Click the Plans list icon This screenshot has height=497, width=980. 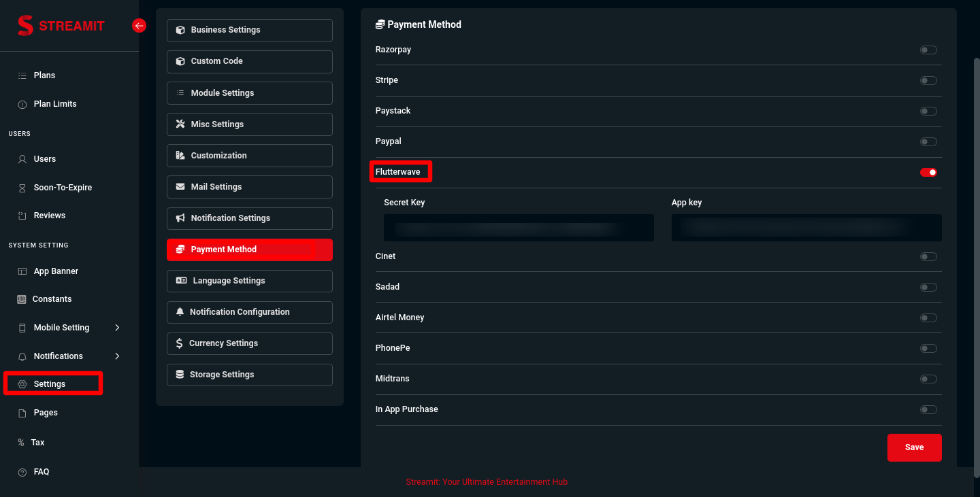pos(22,75)
